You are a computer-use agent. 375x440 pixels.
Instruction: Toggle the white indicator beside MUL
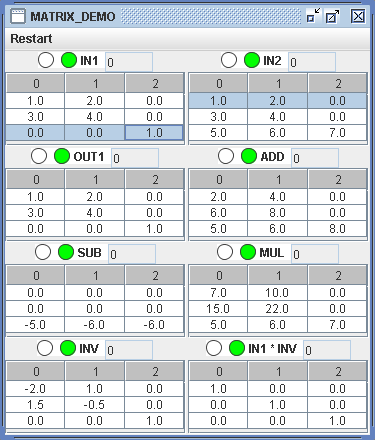point(225,252)
